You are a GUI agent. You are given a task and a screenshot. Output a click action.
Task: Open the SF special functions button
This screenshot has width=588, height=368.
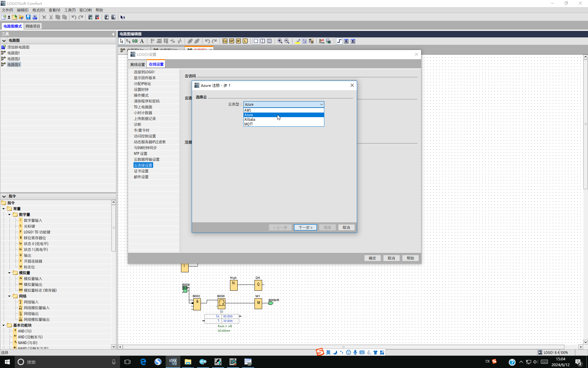click(238, 41)
